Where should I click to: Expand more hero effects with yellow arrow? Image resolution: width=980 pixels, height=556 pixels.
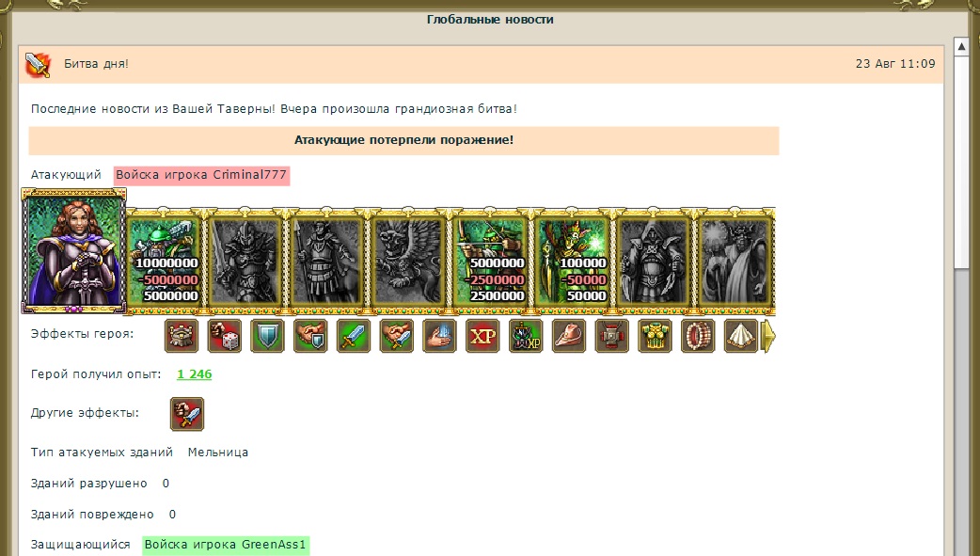[x=769, y=337]
